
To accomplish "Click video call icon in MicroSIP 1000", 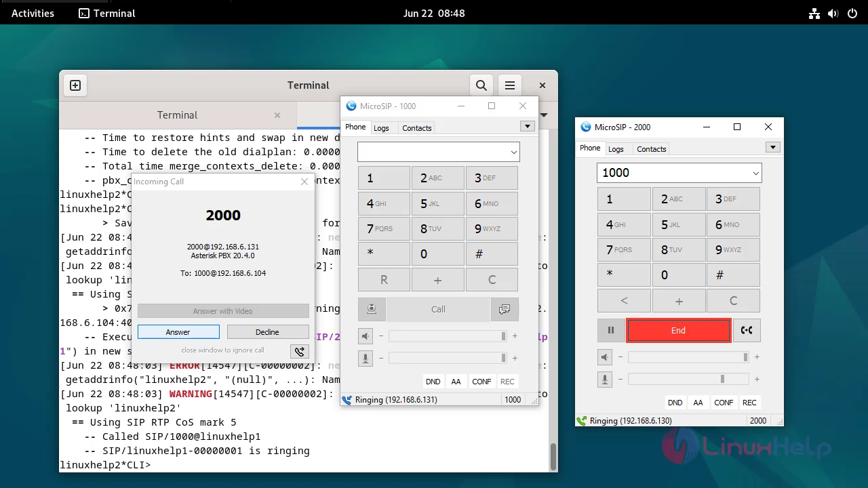I will tap(372, 309).
